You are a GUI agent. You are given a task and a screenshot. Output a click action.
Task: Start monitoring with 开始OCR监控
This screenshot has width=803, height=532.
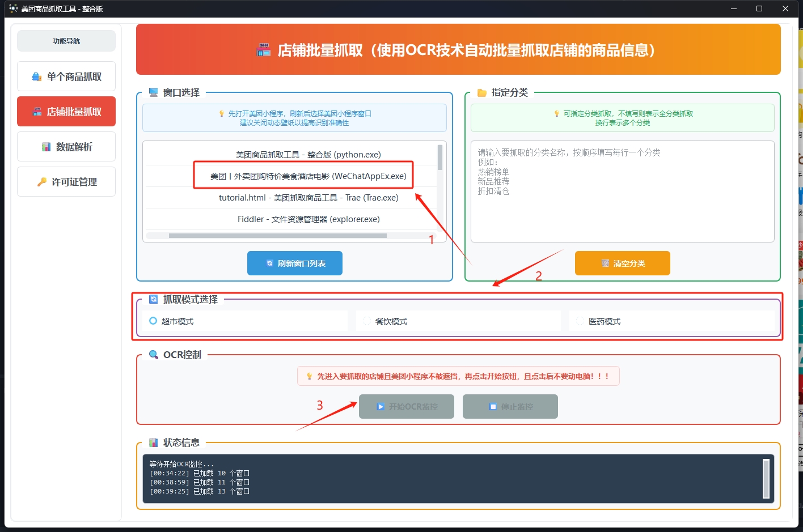407,407
